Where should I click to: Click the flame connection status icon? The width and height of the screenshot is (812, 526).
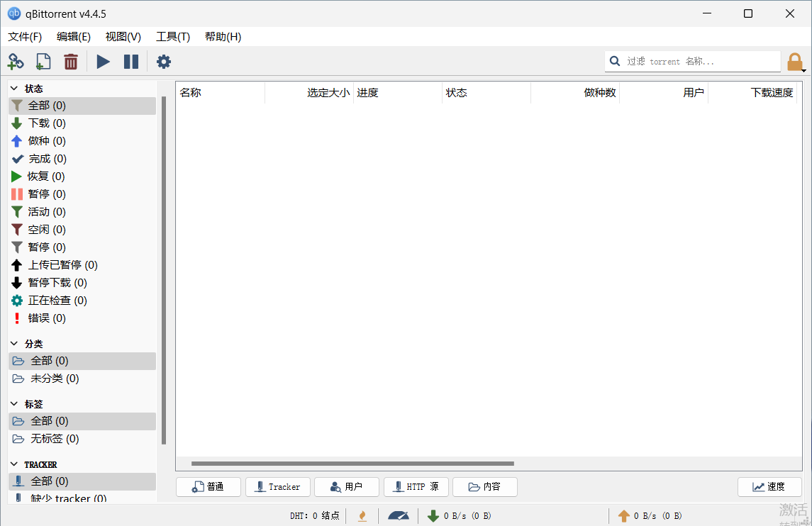pos(362,515)
